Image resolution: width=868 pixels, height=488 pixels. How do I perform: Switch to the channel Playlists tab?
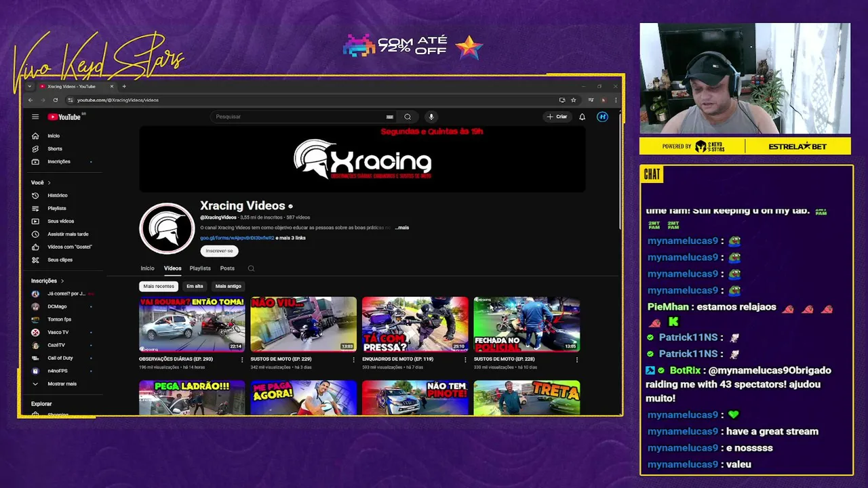[x=200, y=268]
